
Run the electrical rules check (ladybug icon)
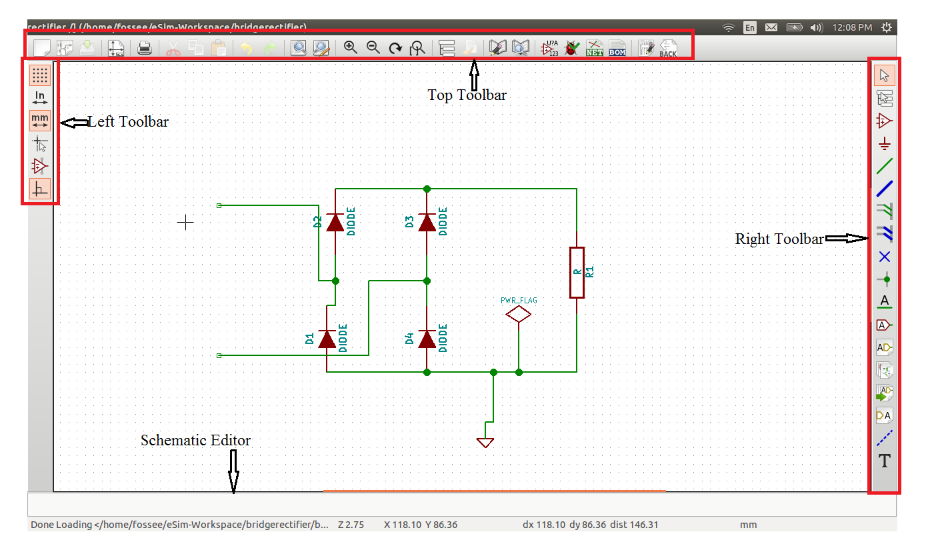(571, 47)
